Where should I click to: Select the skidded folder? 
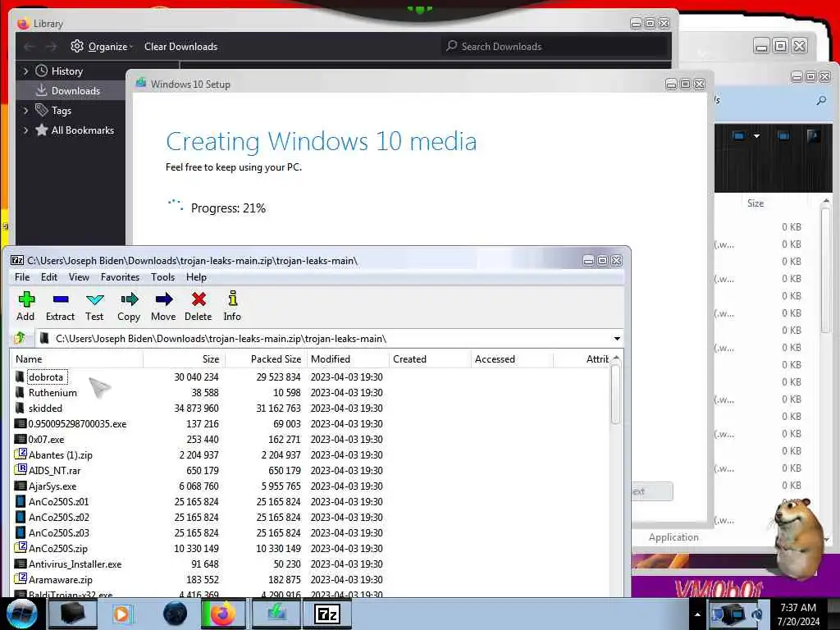pos(46,409)
